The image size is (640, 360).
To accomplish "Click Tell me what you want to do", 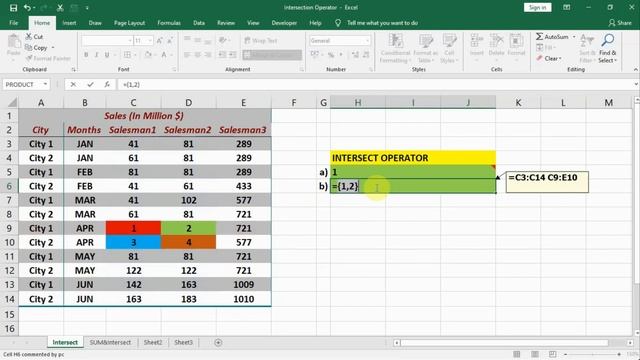I will (x=382, y=23).
